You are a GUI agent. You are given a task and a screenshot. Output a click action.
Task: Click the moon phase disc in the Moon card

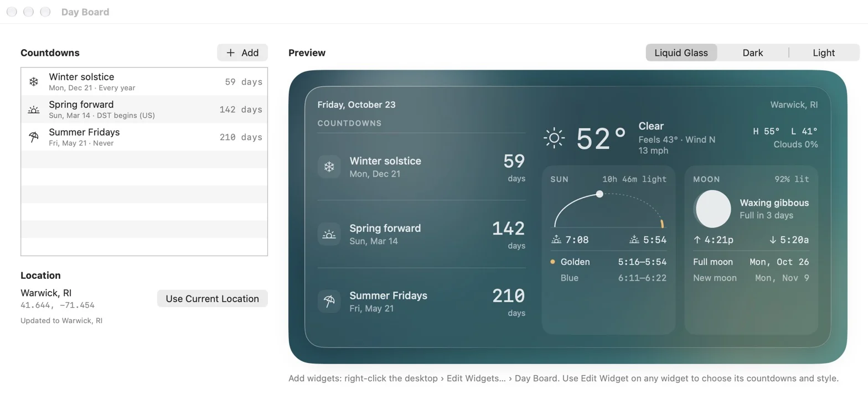(713, 209)
